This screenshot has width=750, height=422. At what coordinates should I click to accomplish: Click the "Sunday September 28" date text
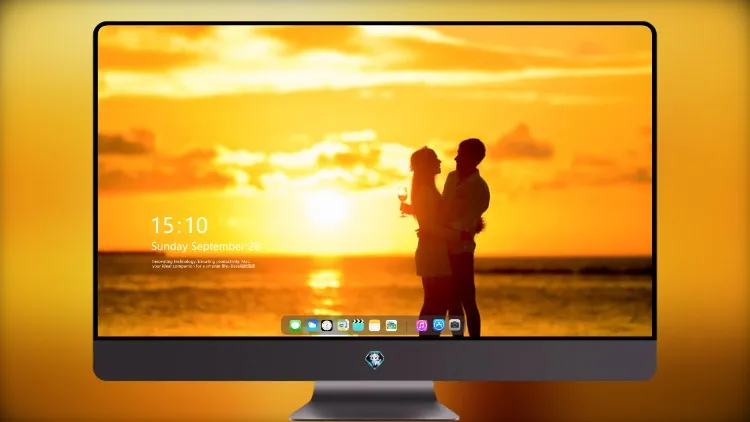pos(205,246)
